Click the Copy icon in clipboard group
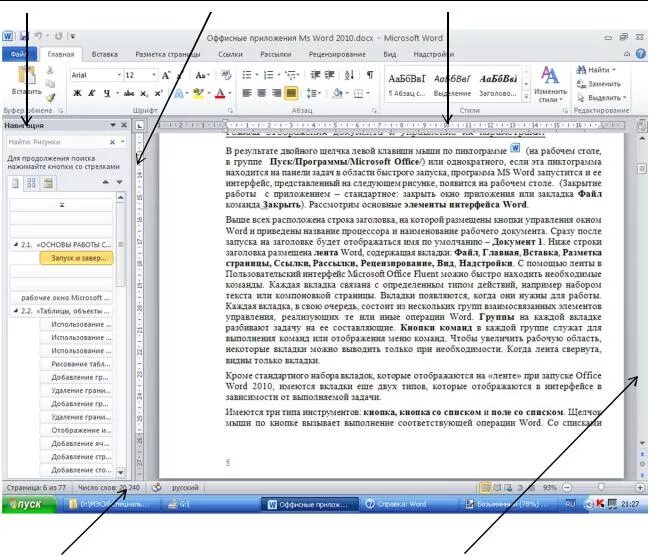The width and height of the screenshot is (649, 556). pyautogui.click(x=50, y=84)
